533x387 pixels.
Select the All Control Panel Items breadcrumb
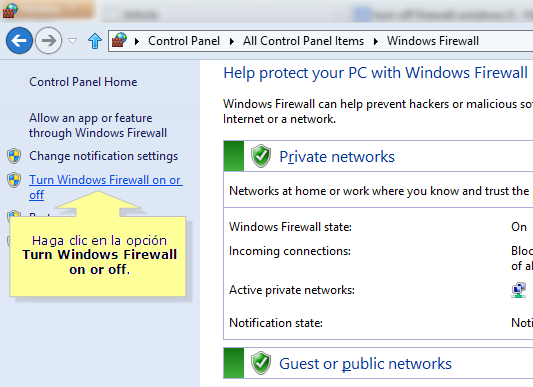[303, 41]
